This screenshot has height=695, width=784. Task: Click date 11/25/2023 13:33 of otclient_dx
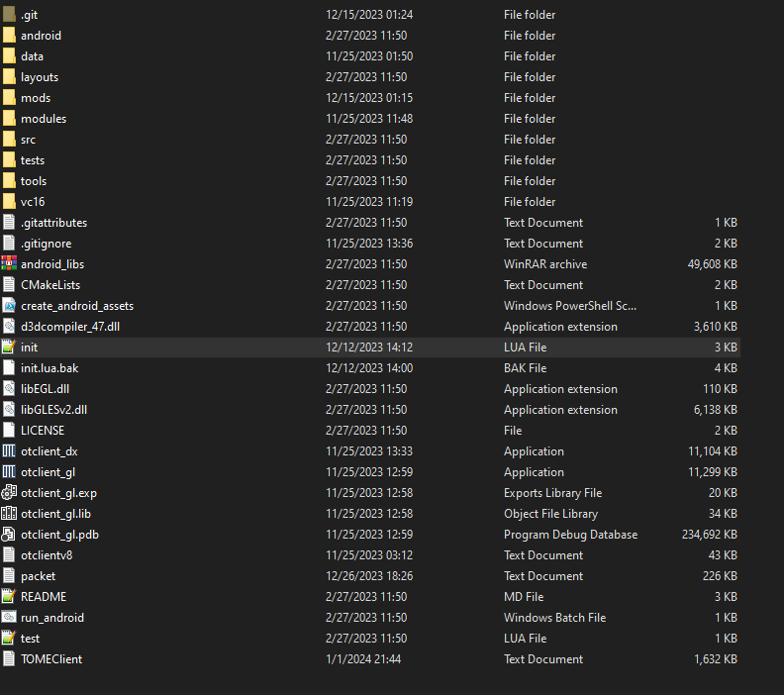pos(369,451)
